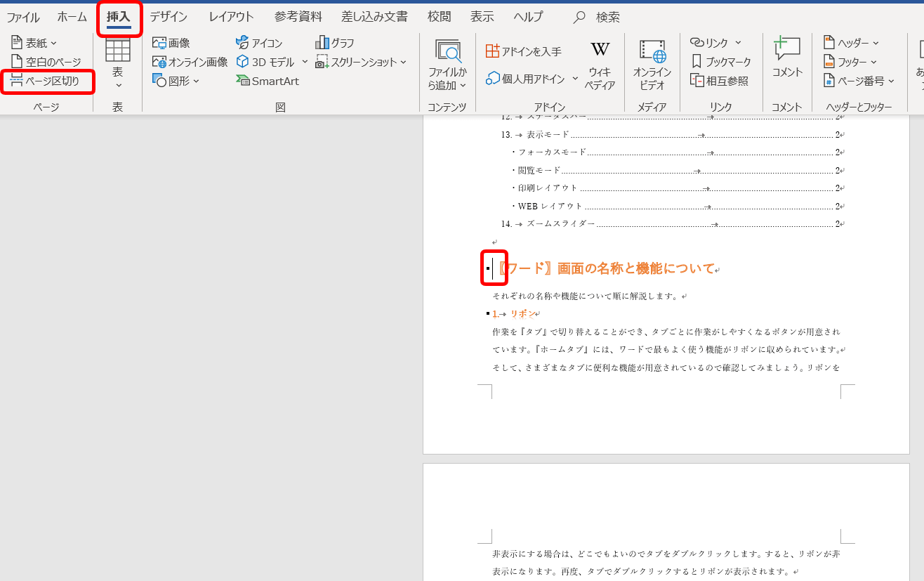Insert a ブックマーク bookmark

tap(720, 62)
